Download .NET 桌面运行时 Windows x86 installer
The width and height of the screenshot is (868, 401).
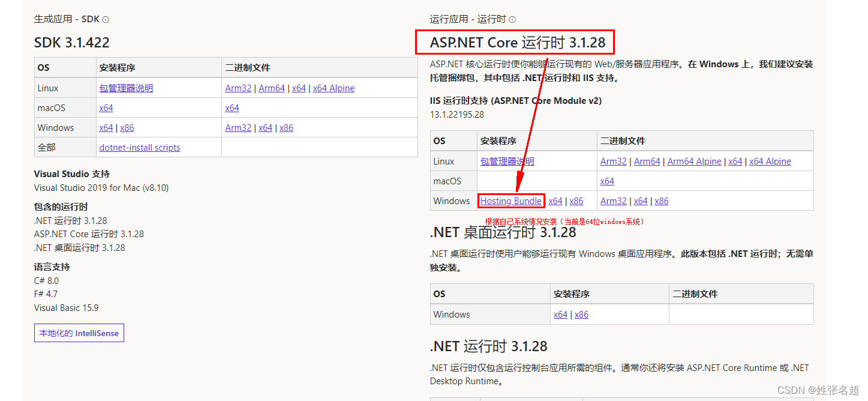coord(581,314)
